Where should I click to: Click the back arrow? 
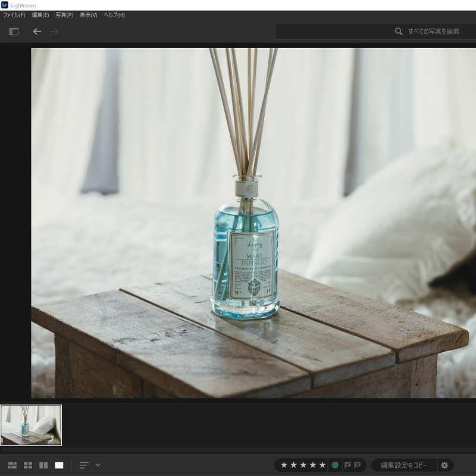(37, 32)
